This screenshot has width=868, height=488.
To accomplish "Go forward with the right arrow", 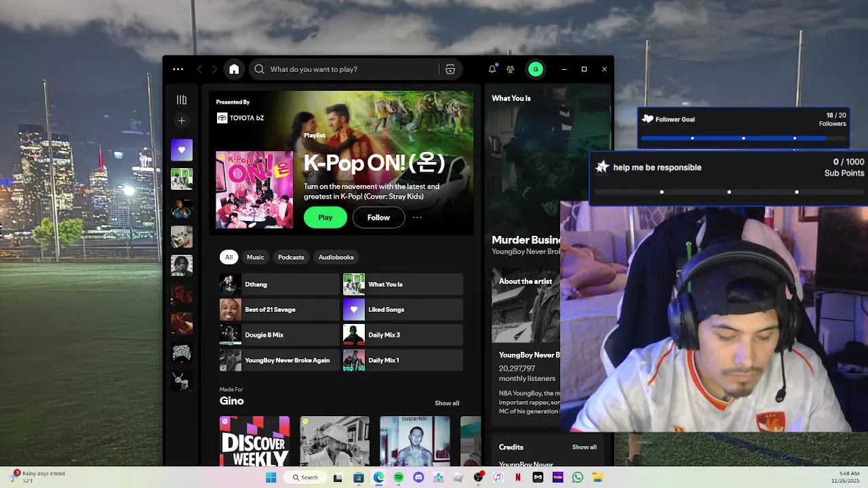I will (214, 69).
